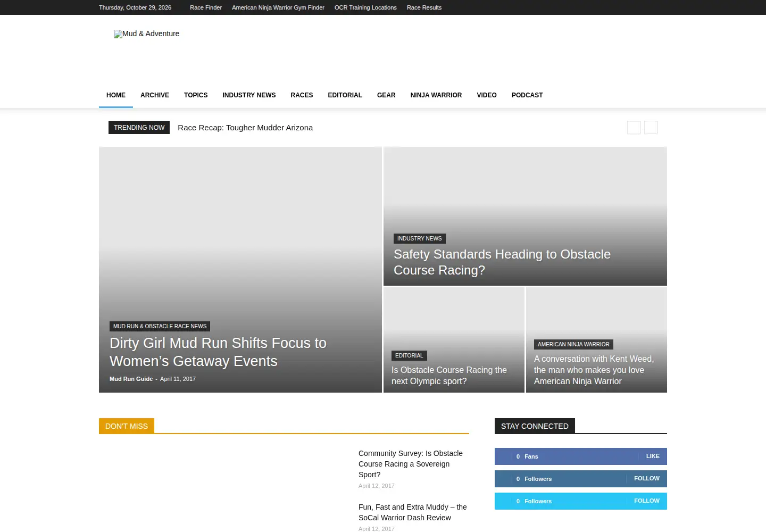Click AMERICAN NINJA WARRIOR category tag
This screenshot has width=766, height=532.
click(573, 344)
